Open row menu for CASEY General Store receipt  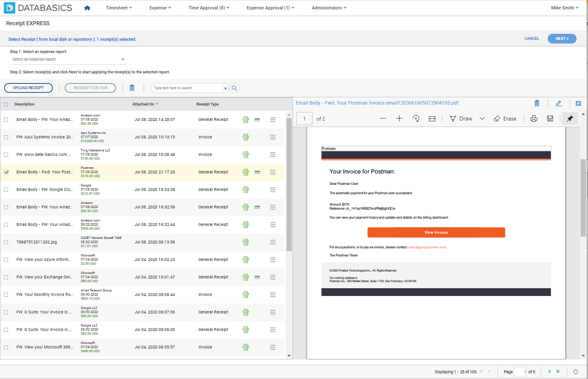(x=273, y=242)
